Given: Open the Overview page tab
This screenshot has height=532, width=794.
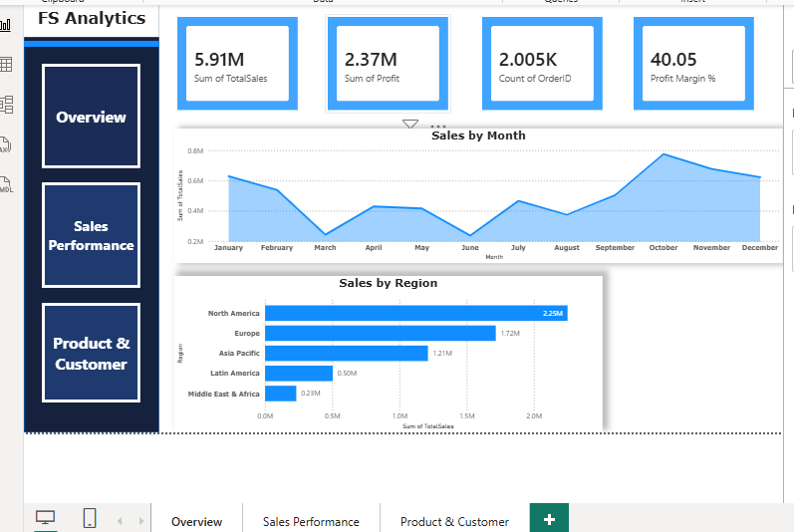Looking at the screenshot, I should click(196, 521).
